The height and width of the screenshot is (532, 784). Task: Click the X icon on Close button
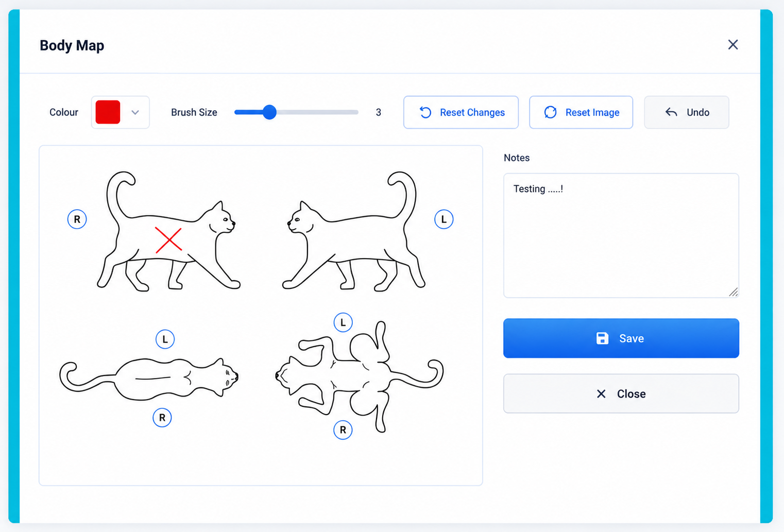pos(601,394)
